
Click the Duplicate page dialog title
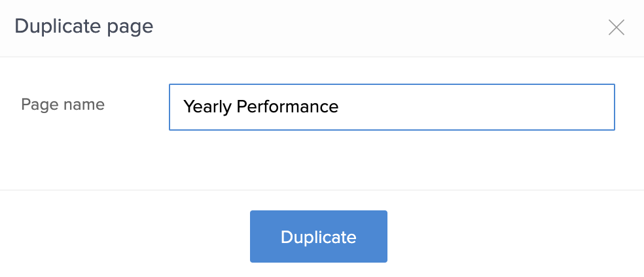point(84,27)
